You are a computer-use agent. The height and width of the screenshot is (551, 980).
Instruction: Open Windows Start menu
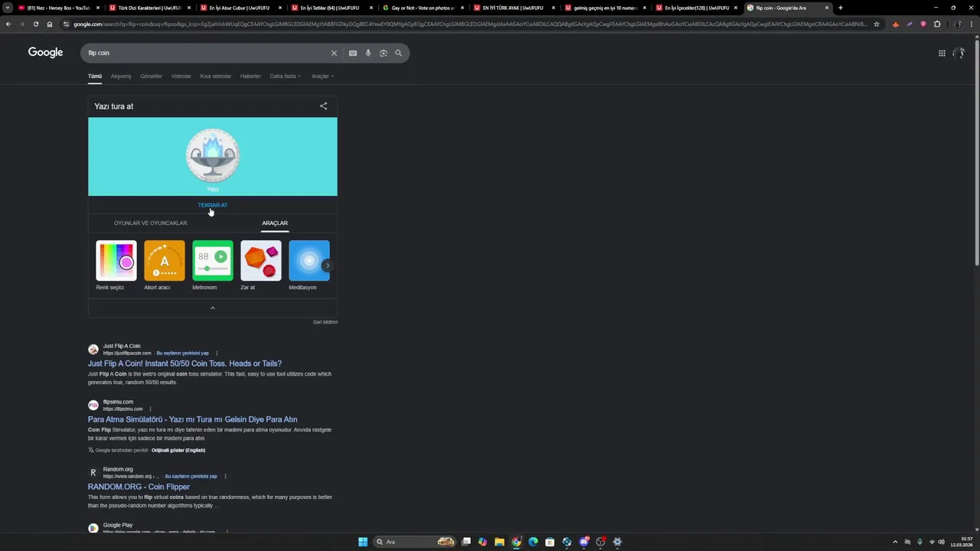[x=363, y=542]
